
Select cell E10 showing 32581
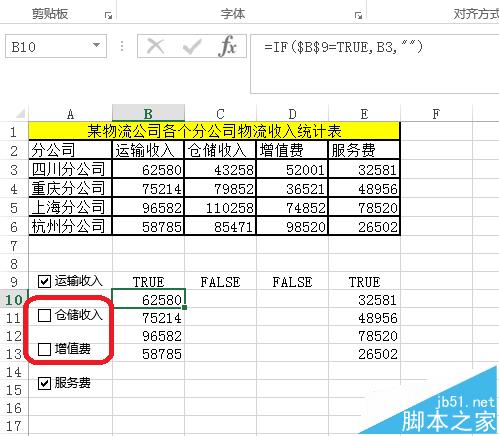pyautogui.click(x=364, y=300)
